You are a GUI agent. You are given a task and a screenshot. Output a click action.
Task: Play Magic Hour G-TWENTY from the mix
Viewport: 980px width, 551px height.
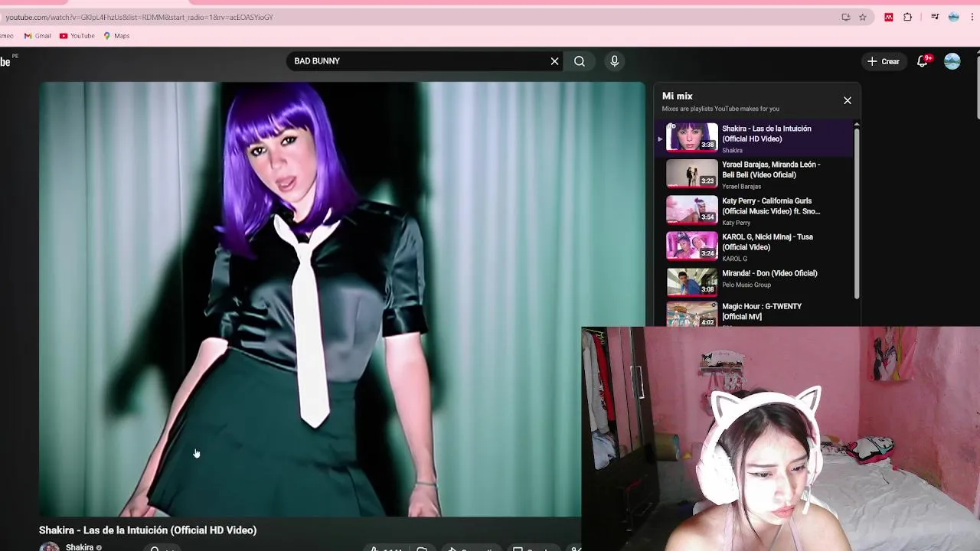pyautogui.click(x=753, y=314)
